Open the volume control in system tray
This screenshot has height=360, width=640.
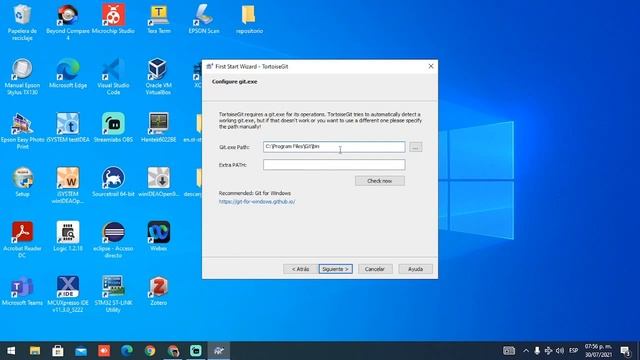(560, 351)
